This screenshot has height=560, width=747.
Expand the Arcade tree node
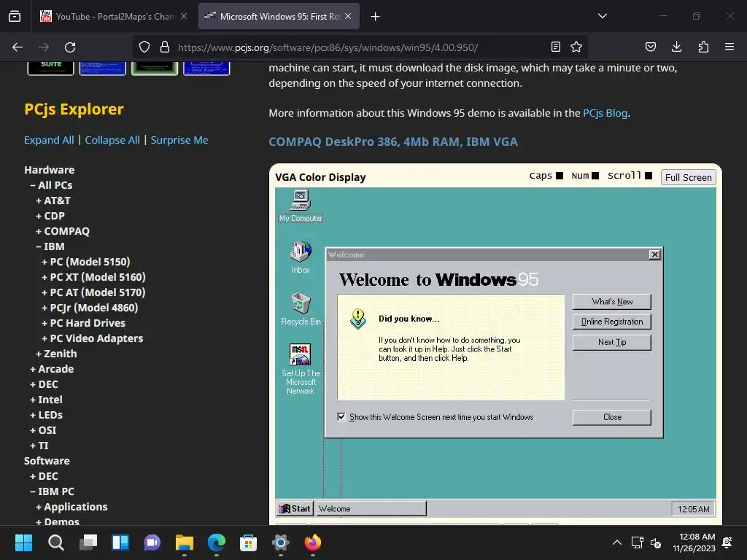coord(52,369)
